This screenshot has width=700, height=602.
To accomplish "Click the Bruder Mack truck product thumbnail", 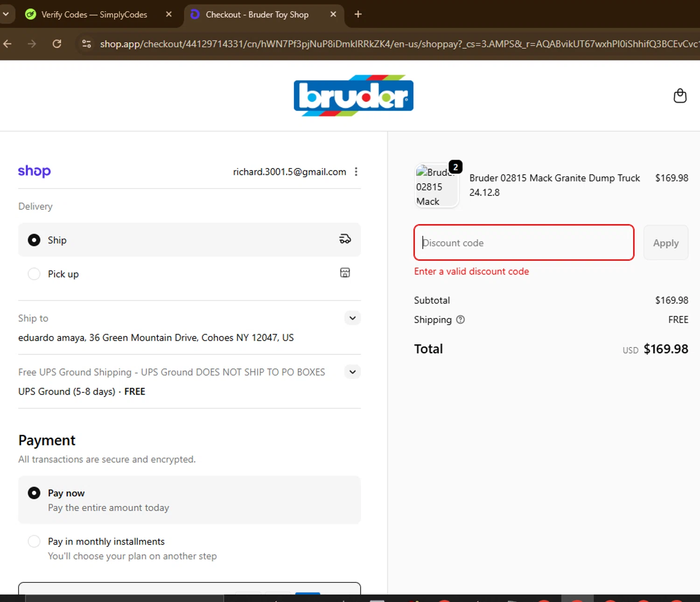I will click(x=436, y=186).
